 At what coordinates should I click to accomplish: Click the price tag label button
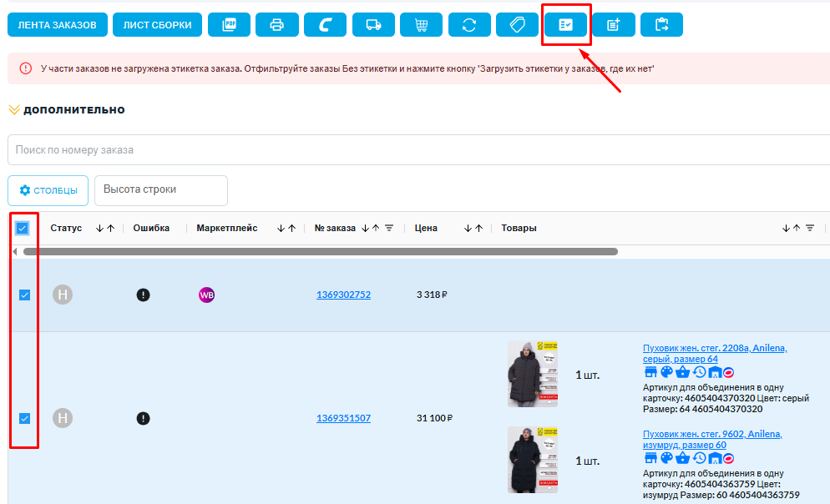(517, 25)
